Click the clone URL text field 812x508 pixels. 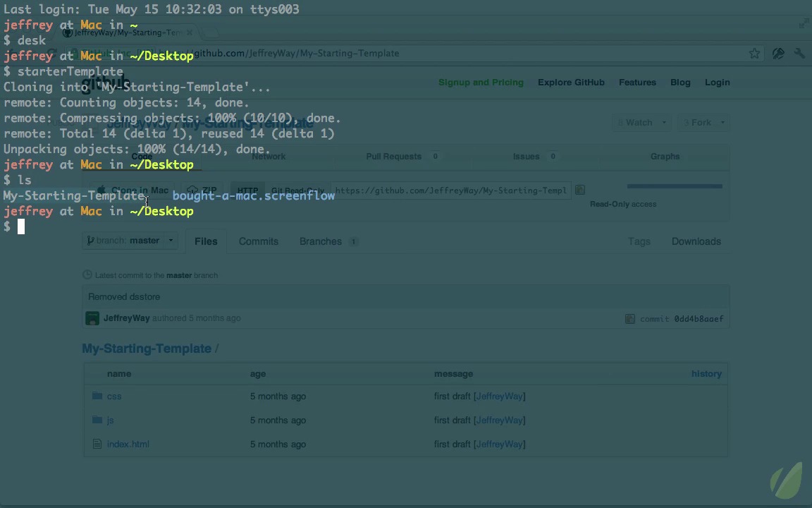(x=450, y=190)
